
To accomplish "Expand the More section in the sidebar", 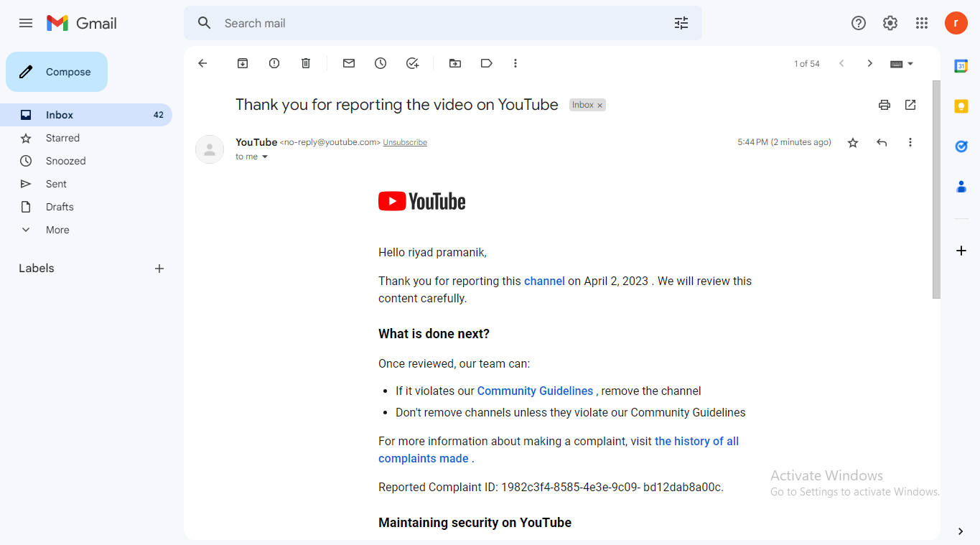I will tap(57, 230).
